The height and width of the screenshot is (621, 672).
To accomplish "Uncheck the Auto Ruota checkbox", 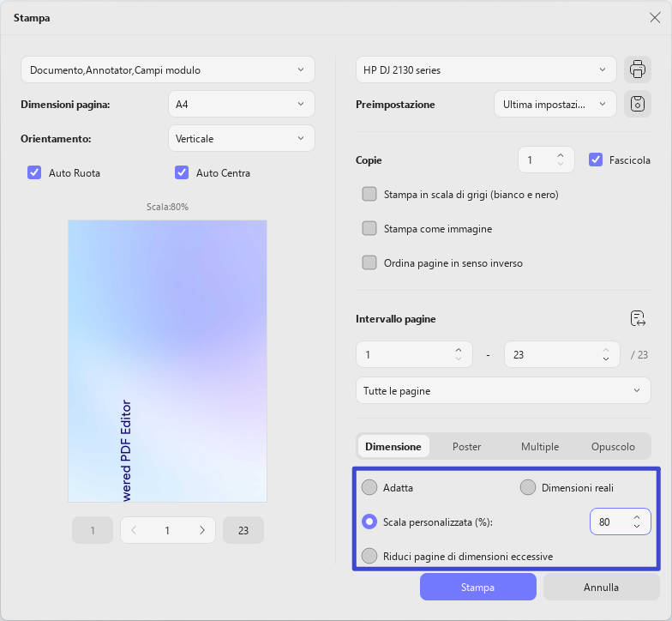I will [x=34, y=172].
